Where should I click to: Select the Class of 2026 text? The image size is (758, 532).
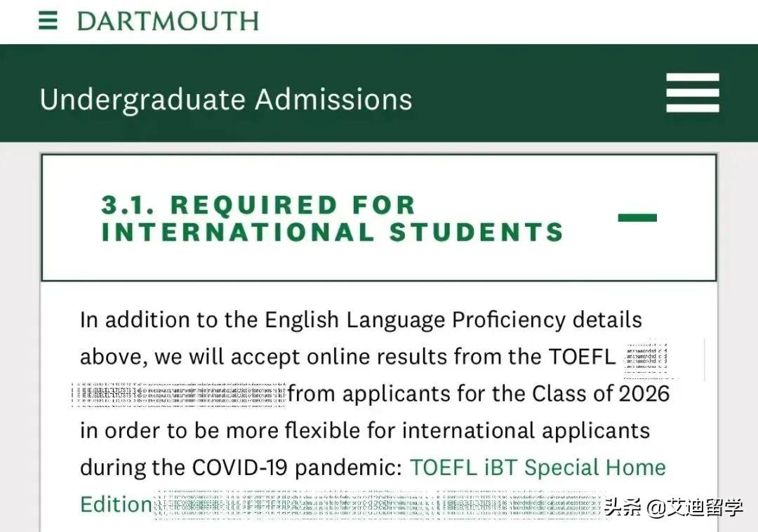[x=601, y=394]
